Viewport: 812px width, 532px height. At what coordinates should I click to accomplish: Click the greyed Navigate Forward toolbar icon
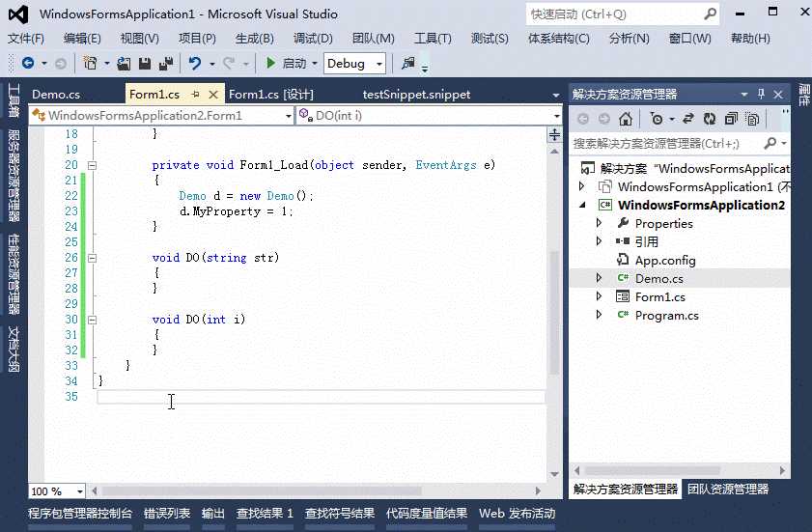pos(61,64)
